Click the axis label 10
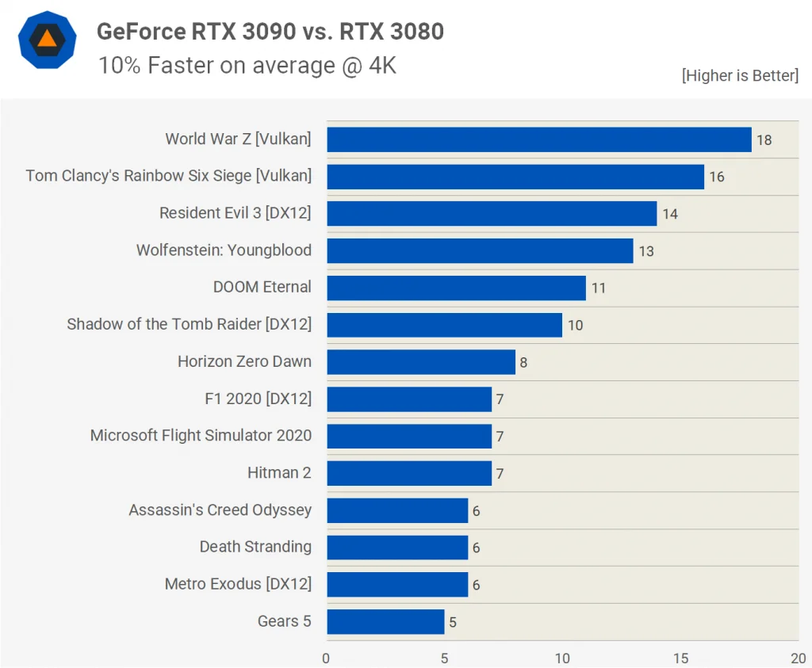Image resolution: width=812 pixels, height=668 pixels. point(562,658)
